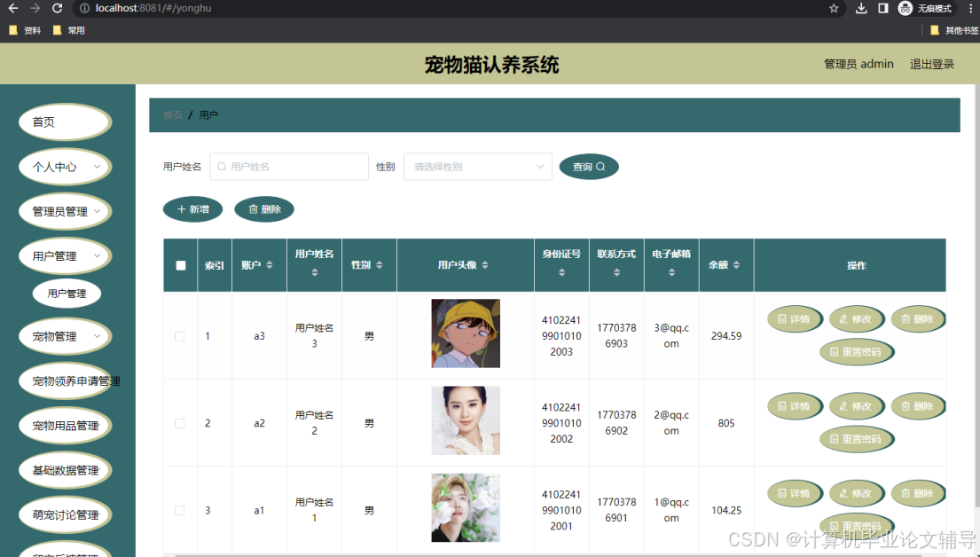Screen dimensions: 980x557
Task: Click the 删除 batch delete button
Action: click(264, 209)
